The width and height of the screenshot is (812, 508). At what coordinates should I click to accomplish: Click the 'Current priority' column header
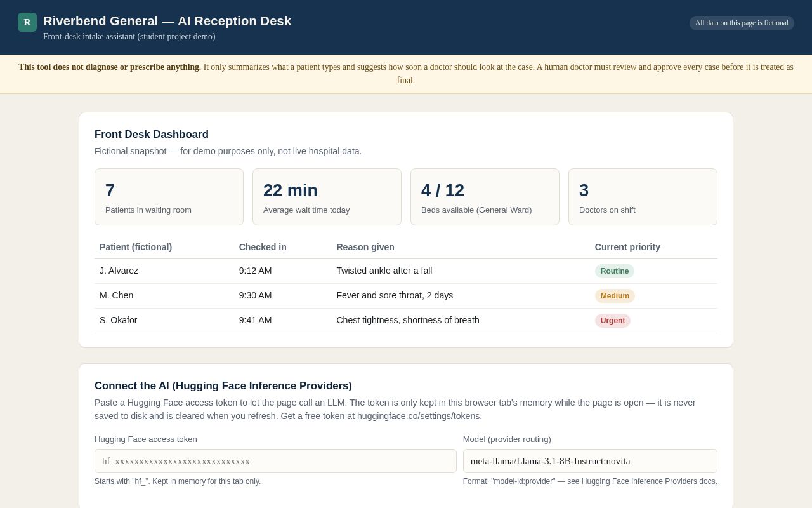pos(627,247)
